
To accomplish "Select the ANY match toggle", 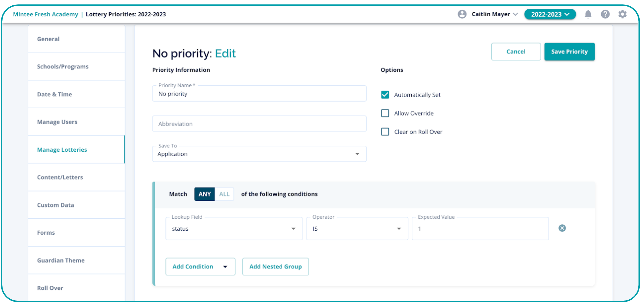I will pos(205,194).
